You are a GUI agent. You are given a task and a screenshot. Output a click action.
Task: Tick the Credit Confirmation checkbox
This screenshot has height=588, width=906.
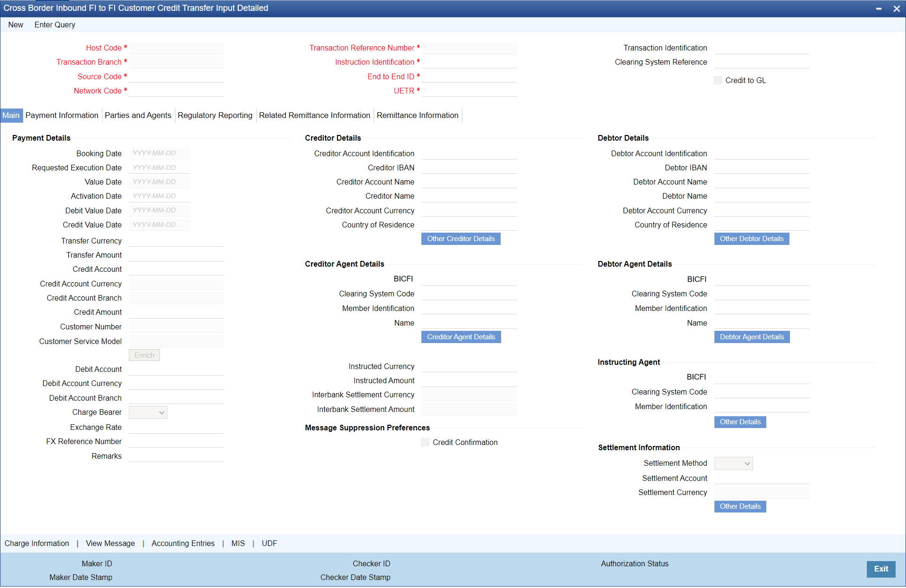coord(425,442)
